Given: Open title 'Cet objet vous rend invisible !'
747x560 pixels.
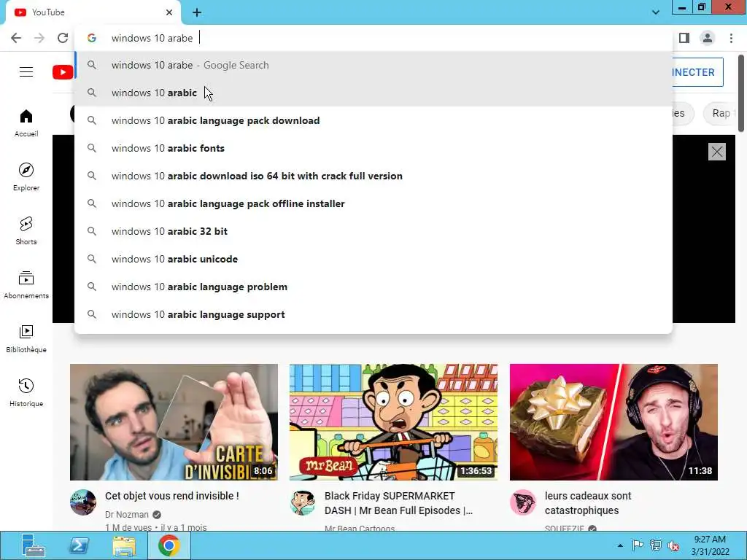Looking at the screenshot, I should (x=172, y=496).
